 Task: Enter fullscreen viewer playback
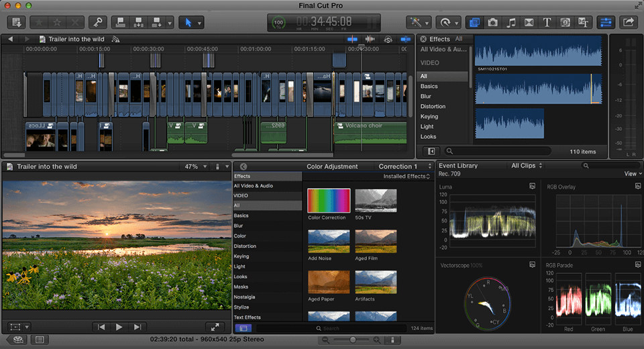coord(215,328)
